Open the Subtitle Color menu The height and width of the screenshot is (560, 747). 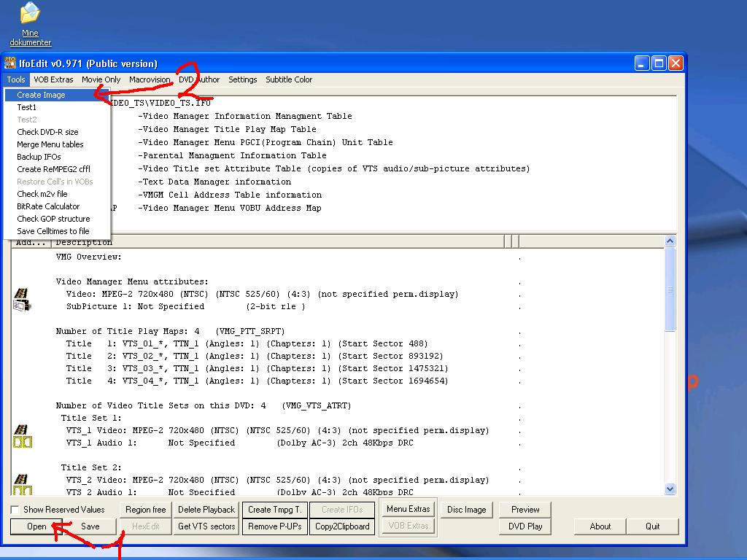(289, 79)
